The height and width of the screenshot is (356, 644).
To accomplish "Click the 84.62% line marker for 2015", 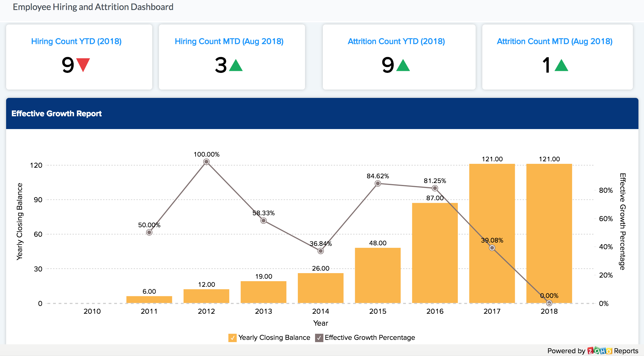I will (378, 184).
